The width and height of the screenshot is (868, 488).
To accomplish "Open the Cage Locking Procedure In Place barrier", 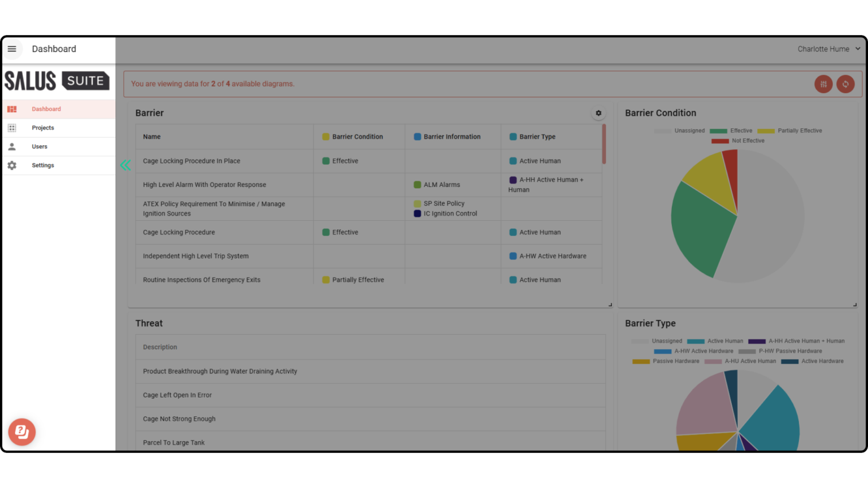I will (192, 161).
